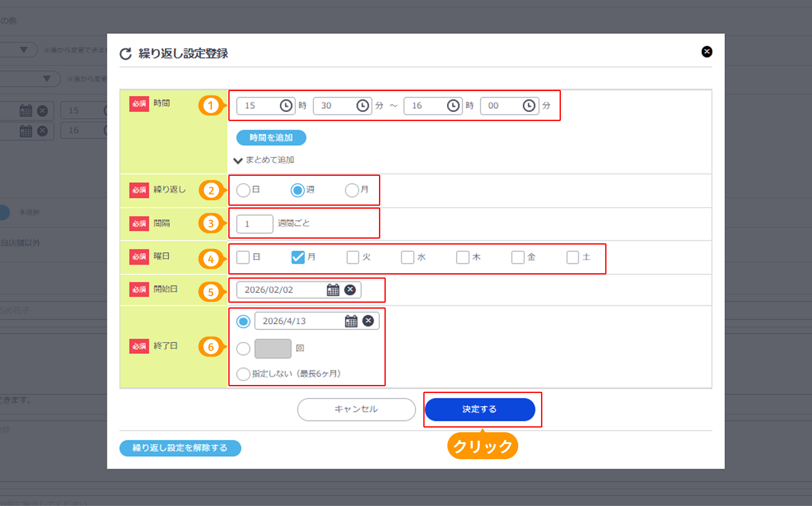Click the end minute clock icon

pyautogui.click(x=529, y=106)
